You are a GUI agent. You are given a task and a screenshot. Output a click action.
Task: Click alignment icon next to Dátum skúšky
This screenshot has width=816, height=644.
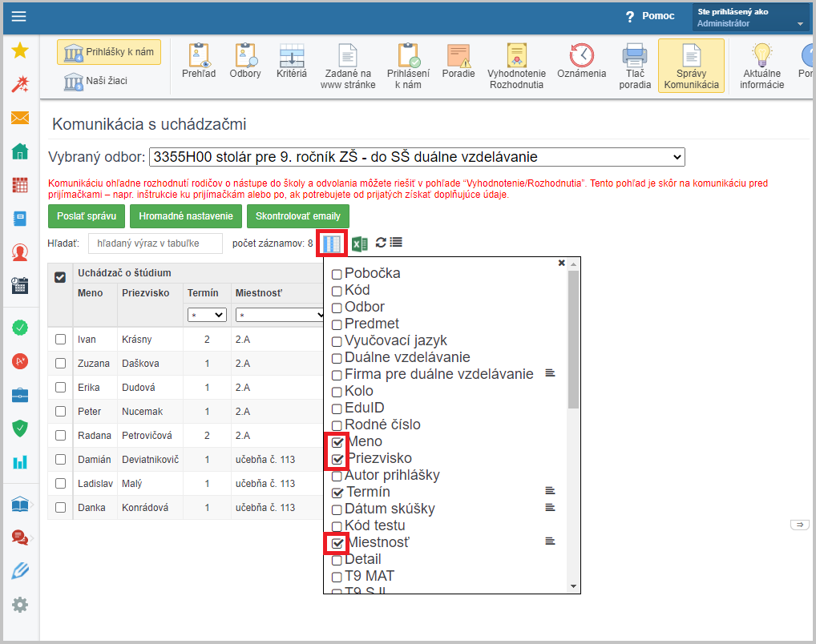550,507
